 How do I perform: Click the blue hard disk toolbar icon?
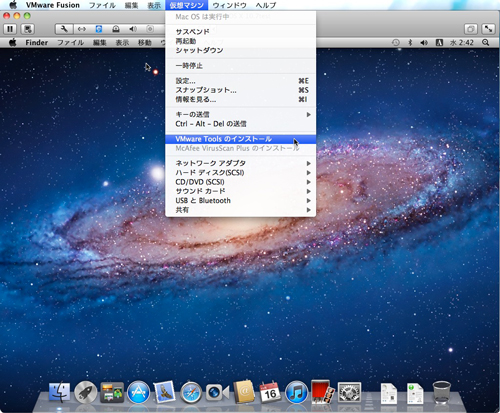[99, 29]
